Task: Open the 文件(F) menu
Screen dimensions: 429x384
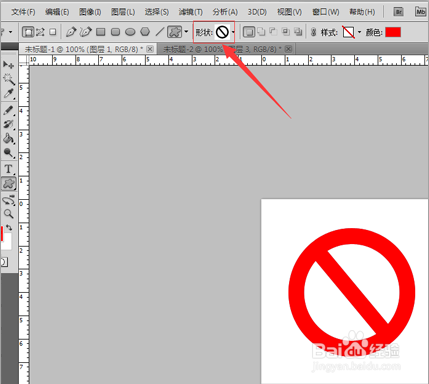Action: tap(23, 12)
